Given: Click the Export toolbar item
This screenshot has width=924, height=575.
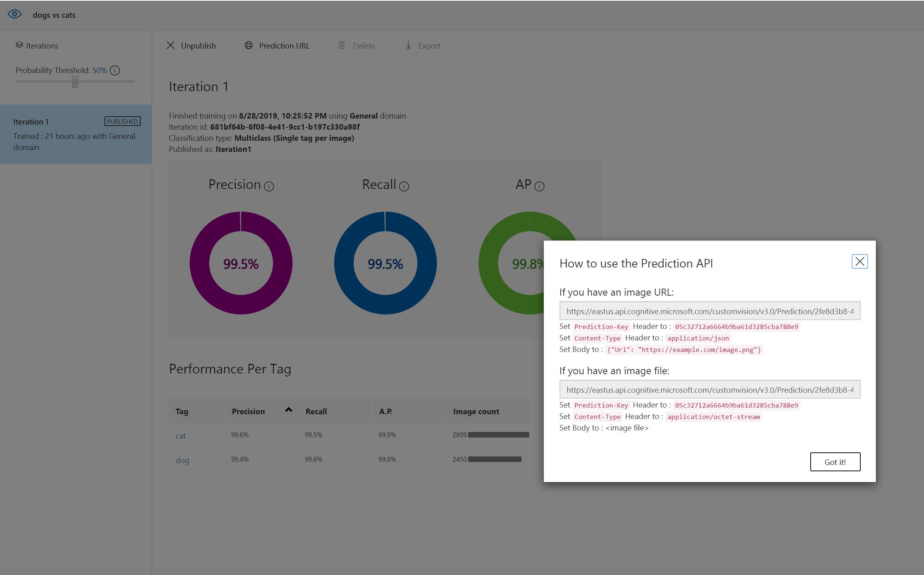Looking at the screenshot, I should [422, 46].
